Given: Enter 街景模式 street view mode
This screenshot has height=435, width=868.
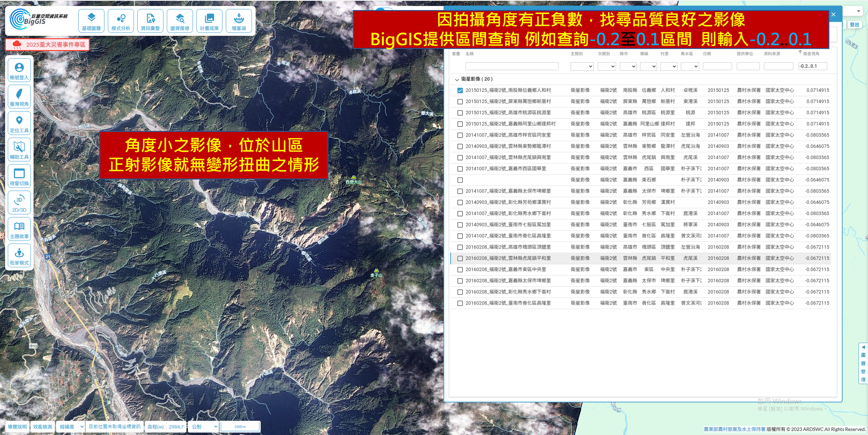Looking at the screenshot, I should pos(19,256).
